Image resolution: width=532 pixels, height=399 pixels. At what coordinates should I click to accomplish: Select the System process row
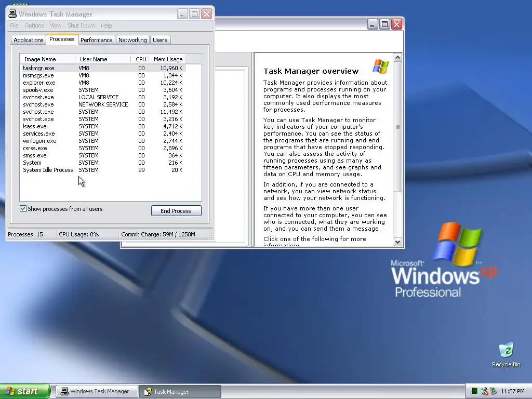coord(103,163)
